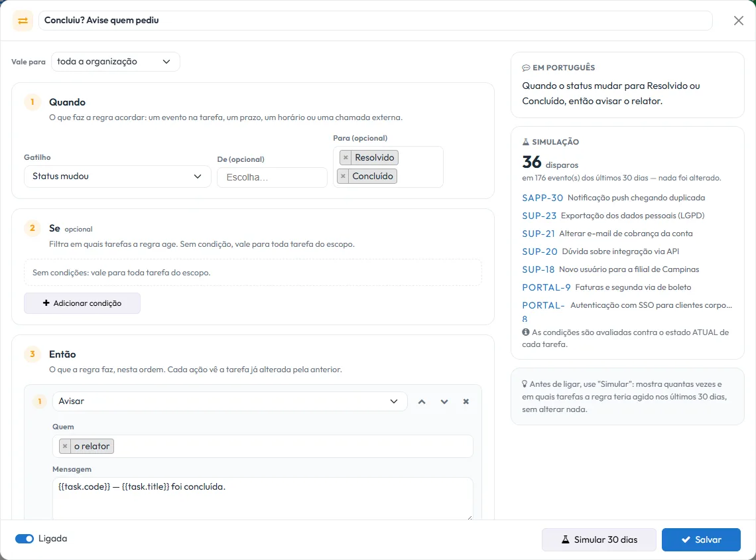
Task: Click the Quem recipients field
Action: pos(263,446)
